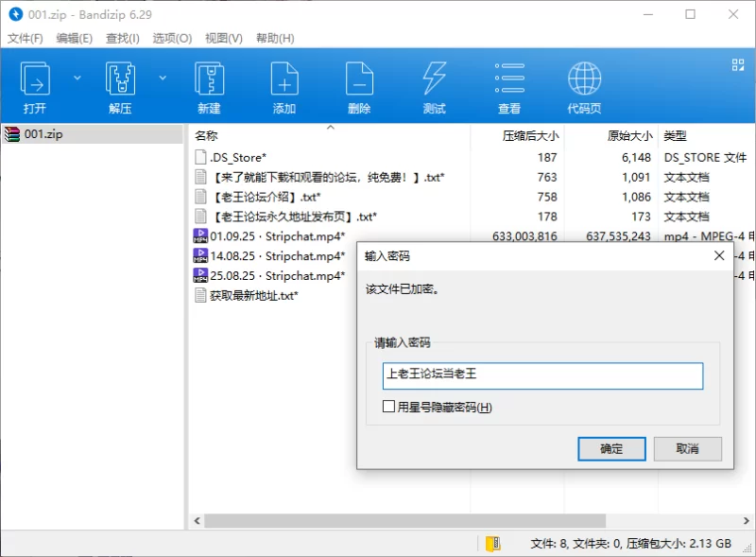The height and width of the screenshot is (557, 756).
Task: Enable 用星号隐藏密码(H) checkbox
Action: click(388, 407)
